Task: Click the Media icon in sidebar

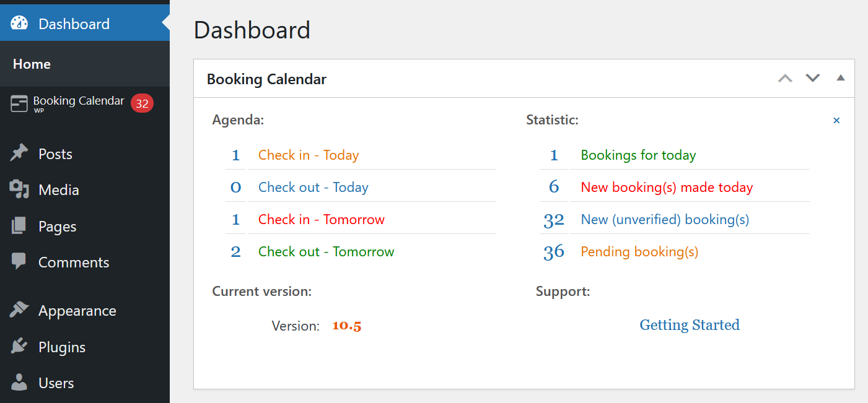Action: [19, 189]
